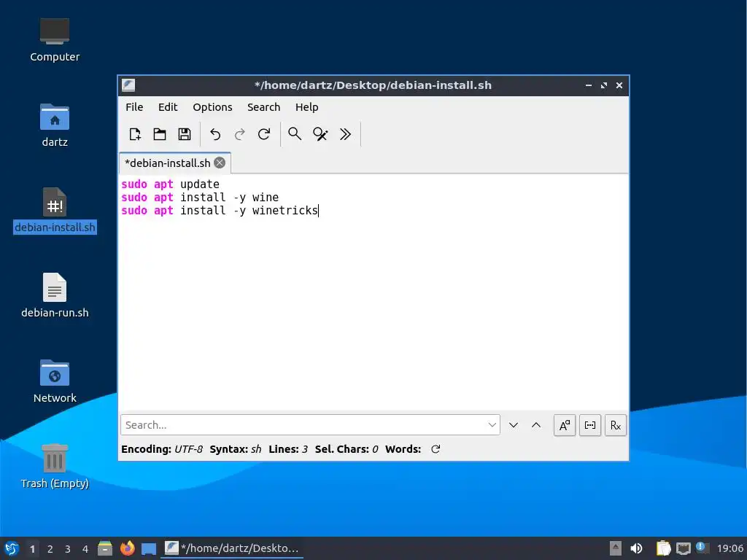Open volume control in tray
Viewport: 747px width, 560px height.
coord(636,548)
